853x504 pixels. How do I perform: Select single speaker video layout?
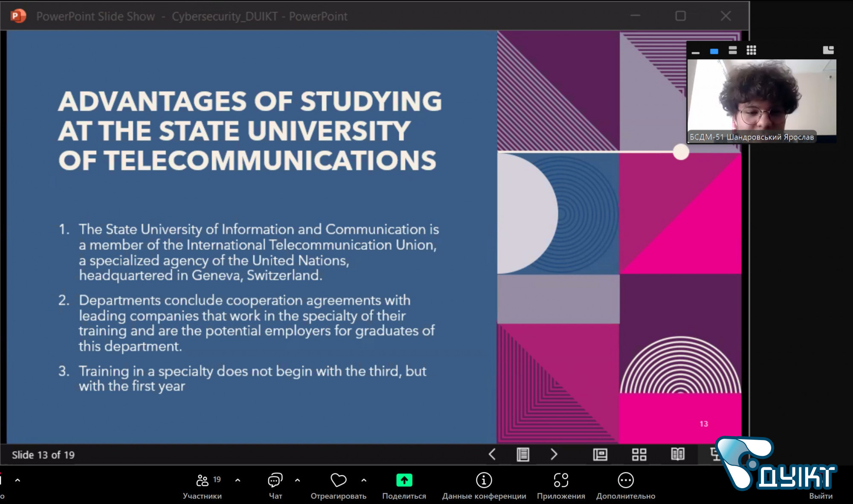(x=714, y=51)
